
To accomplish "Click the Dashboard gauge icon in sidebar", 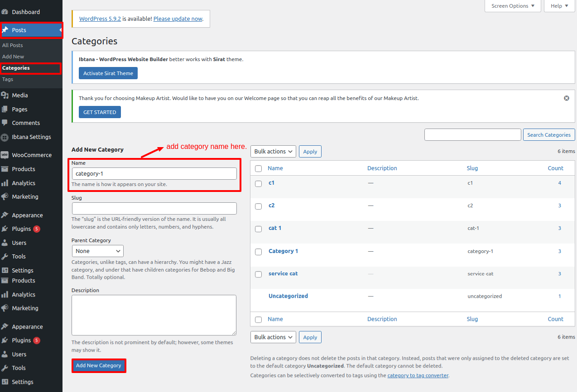I will [5, 12].
